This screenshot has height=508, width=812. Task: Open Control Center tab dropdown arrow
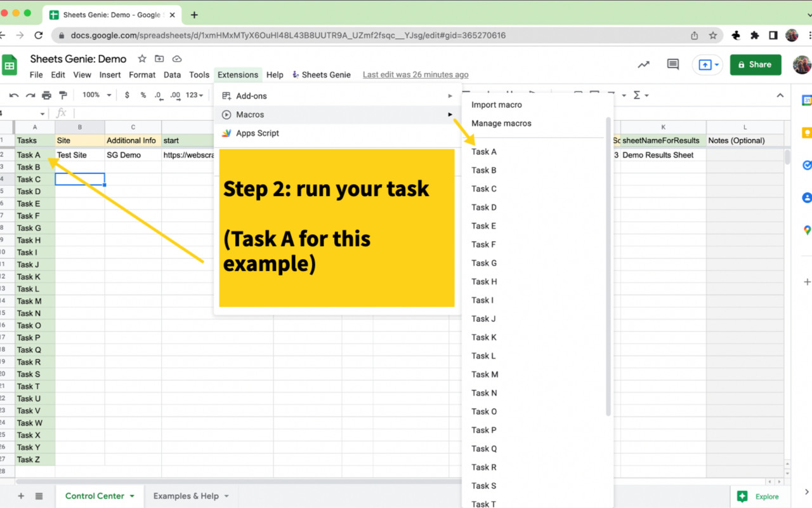pos(132,496)
